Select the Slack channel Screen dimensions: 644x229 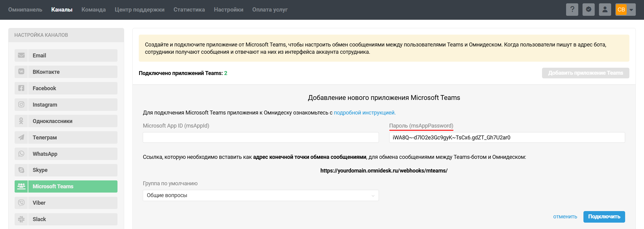(66, 219)
